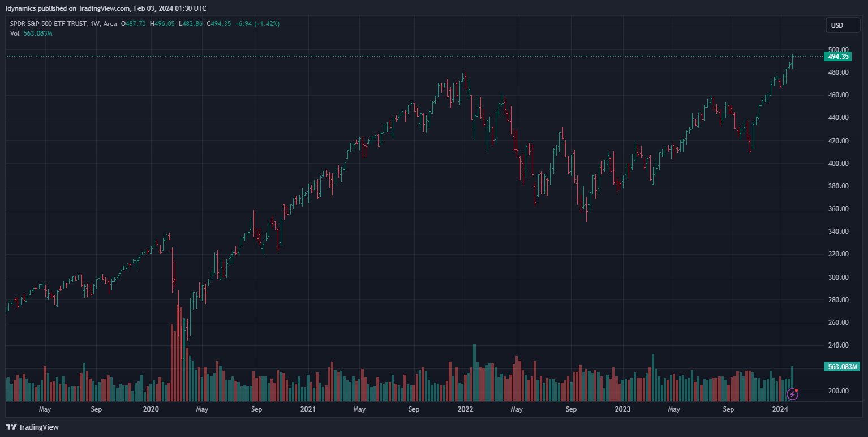
Task: Click the TradingView logo in bottom left
Action: (32, 427)
